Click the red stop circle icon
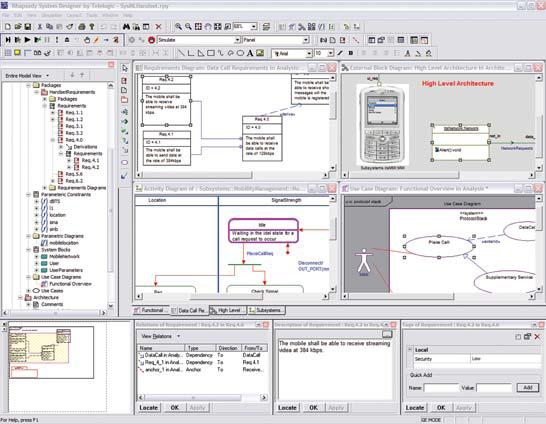The image size is (546, 424). tap(151, 40)
